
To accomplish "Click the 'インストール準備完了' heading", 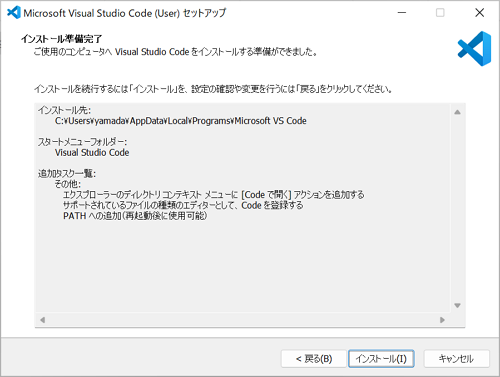I will (61, 39).
